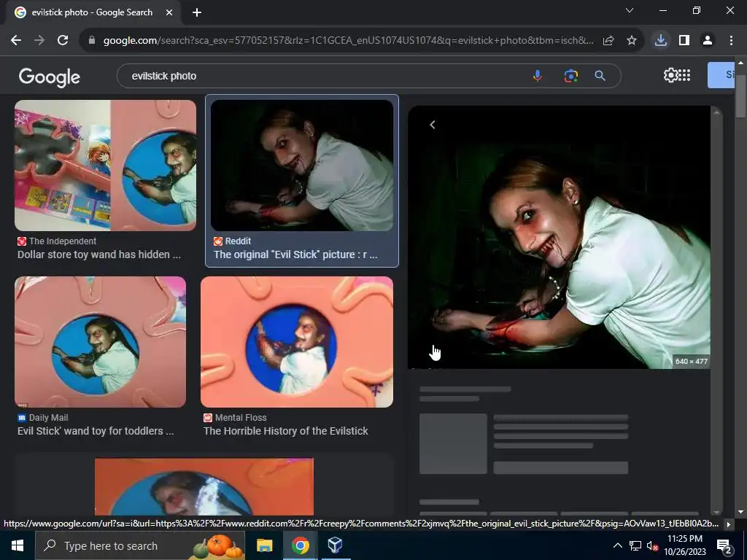Open Chrome three-dot menu
Viewport: 747px width, 560px height.
[x=731, y=41]
